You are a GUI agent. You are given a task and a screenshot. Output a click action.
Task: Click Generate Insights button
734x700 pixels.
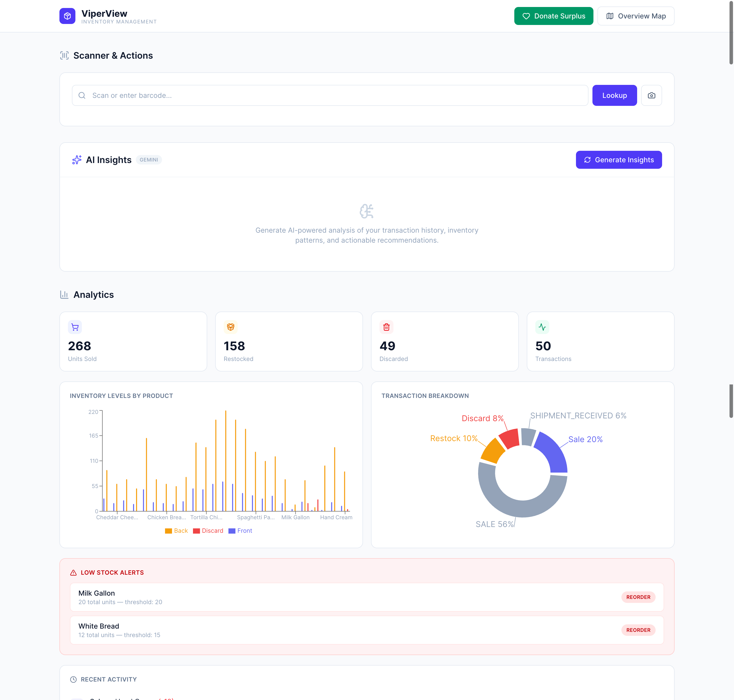(x=618, y=160)
